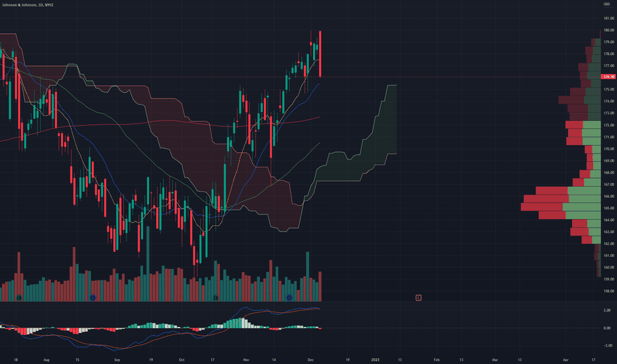Click the Sep label on time axis
617x364 pixels.
pos(117,359)
